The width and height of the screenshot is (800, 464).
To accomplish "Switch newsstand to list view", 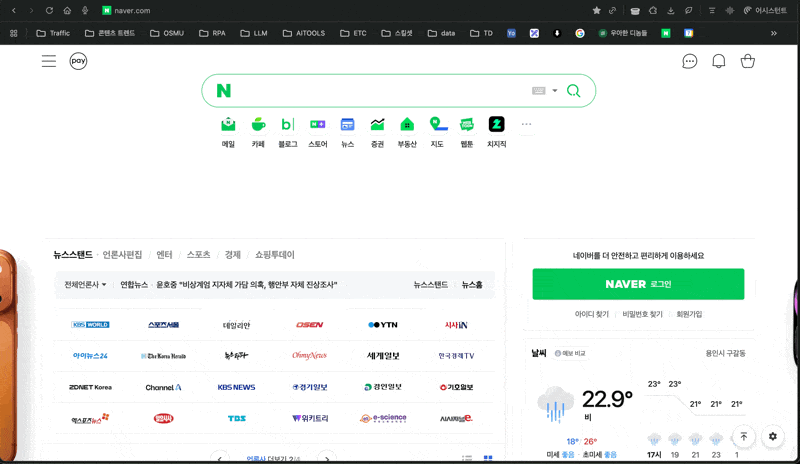I will (x=467, y=459).
